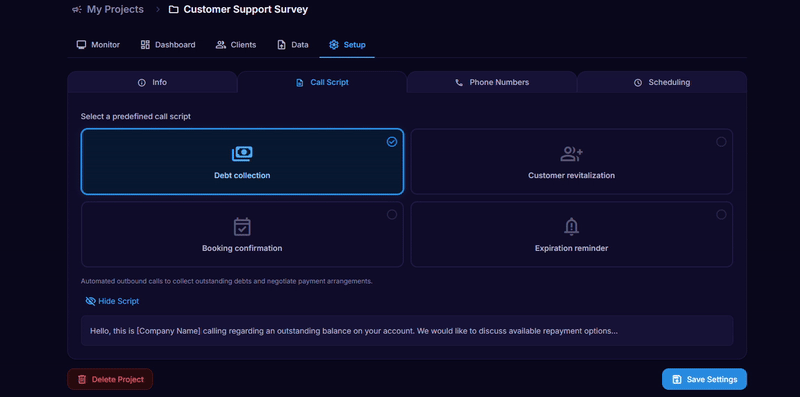800x397 pixels.
Task: Click the Booking confirmation calendar icon
Action: 242,227
